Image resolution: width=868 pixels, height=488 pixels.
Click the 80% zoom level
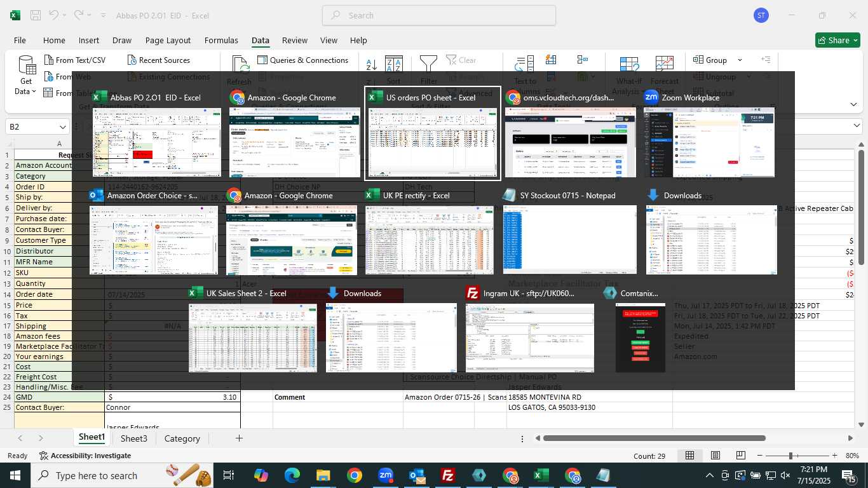852,456
